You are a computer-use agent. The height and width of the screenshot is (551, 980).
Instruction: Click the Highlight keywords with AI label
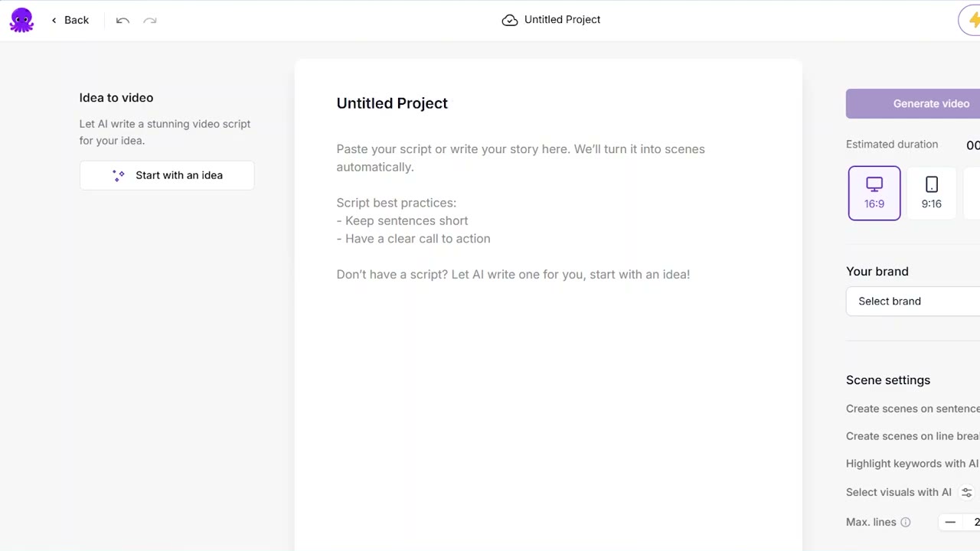pos(912,464)
